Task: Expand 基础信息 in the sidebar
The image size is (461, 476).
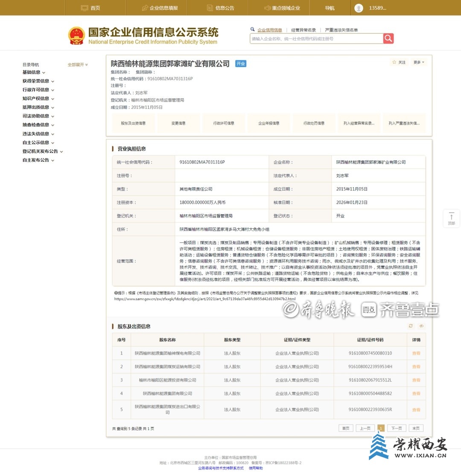Action: [34, 72]
